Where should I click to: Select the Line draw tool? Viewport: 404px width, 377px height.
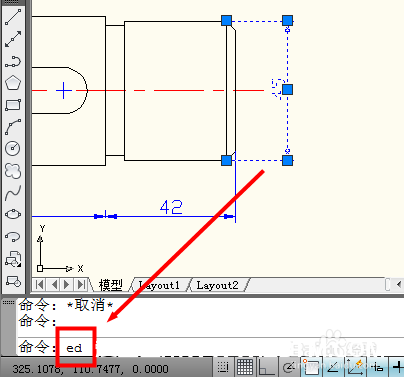(x=13, y=17)
